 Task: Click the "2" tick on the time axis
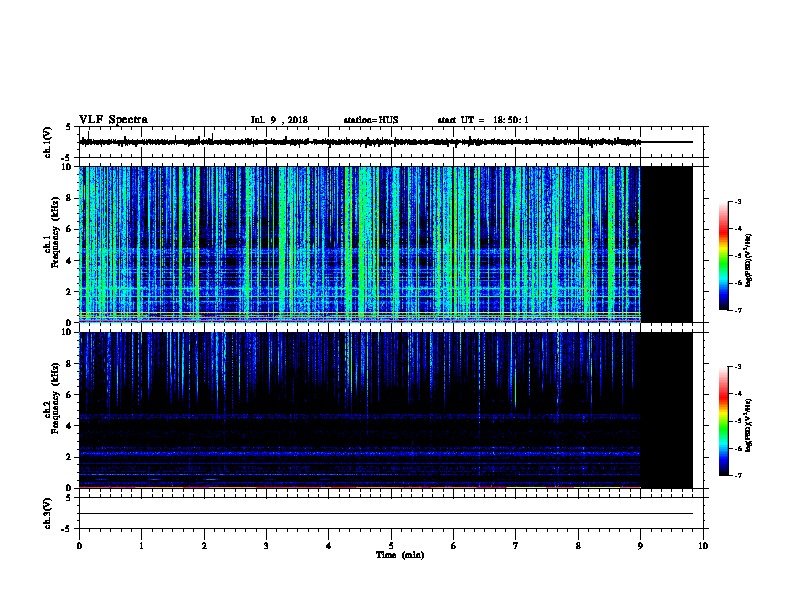(204, 545)
